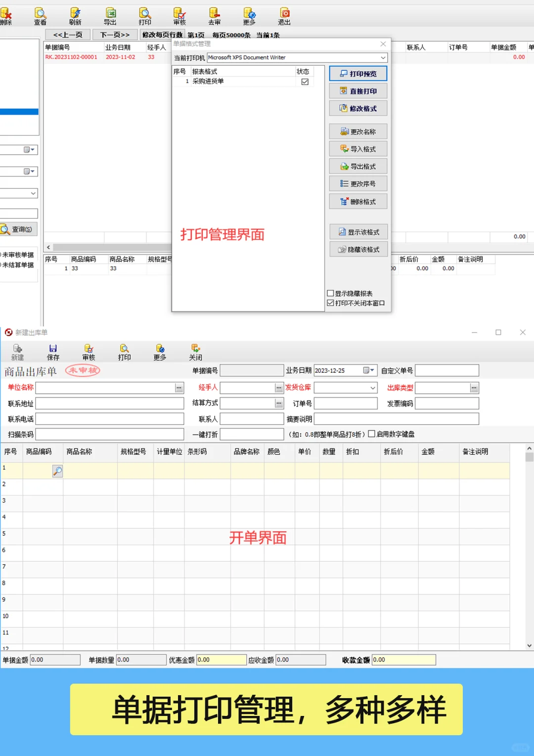Click the 刷新 (refresh) toolbar icon

tap(75, 16)
